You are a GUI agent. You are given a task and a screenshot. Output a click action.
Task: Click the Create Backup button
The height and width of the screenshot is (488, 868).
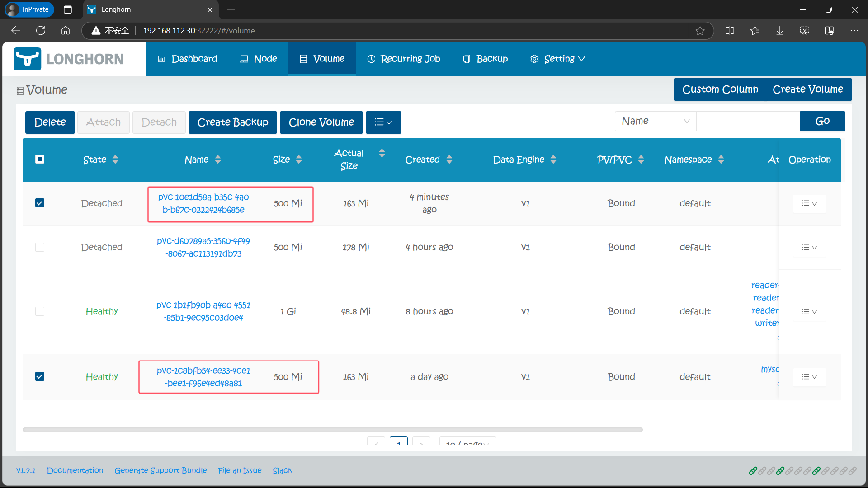(233, 122)
